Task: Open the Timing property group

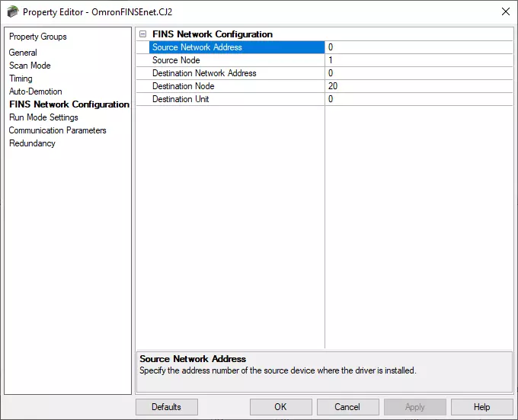Action: pyautogui.click(x=21, y=79)
